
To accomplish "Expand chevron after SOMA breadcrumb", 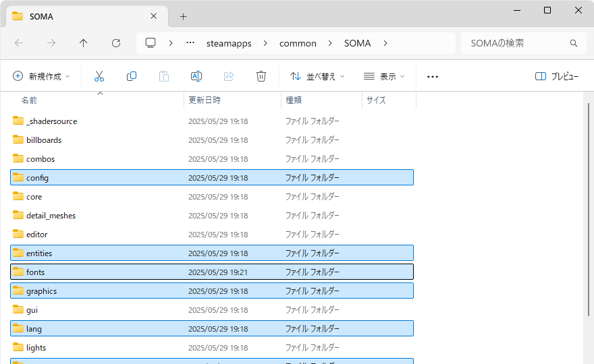I will 385,43.
